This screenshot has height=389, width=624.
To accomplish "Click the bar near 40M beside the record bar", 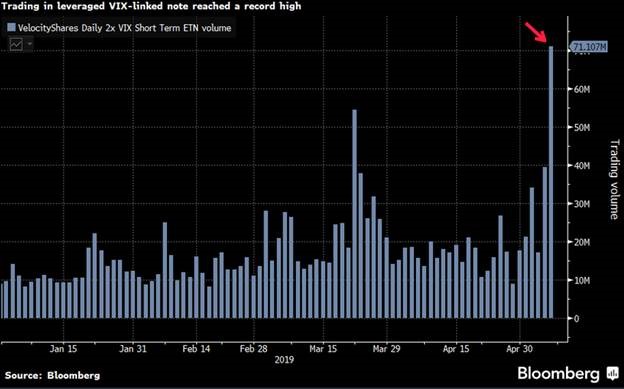I will 545,242.
